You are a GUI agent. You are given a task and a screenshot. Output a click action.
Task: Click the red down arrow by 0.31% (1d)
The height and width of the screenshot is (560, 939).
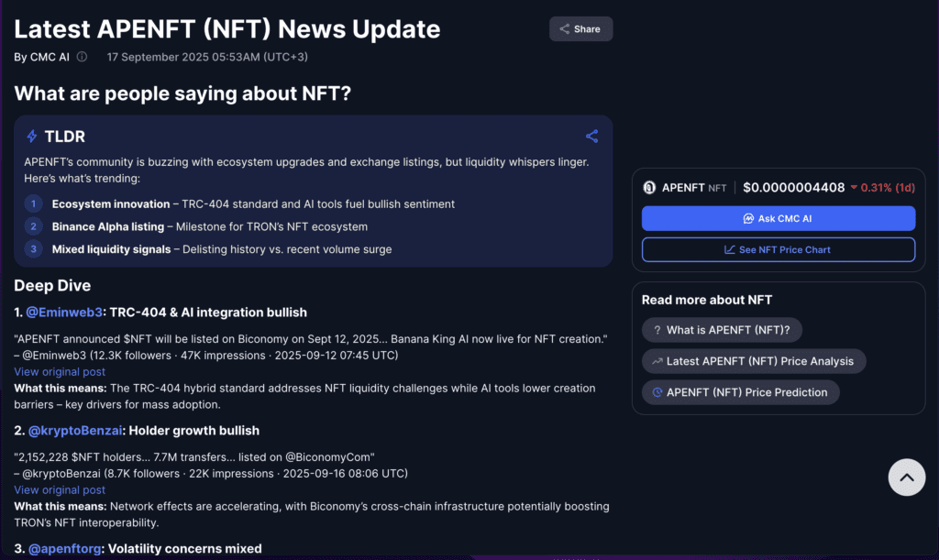click(854, 188)
